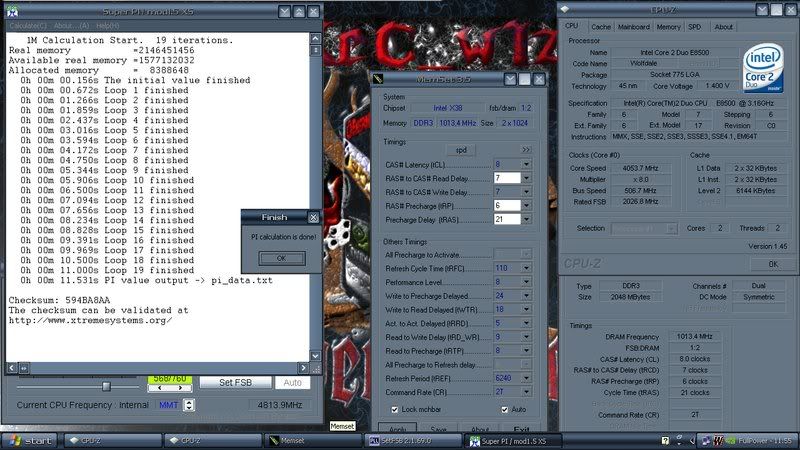Click the RAS# to CAS# Read Delay value field

tap(507, 178)
